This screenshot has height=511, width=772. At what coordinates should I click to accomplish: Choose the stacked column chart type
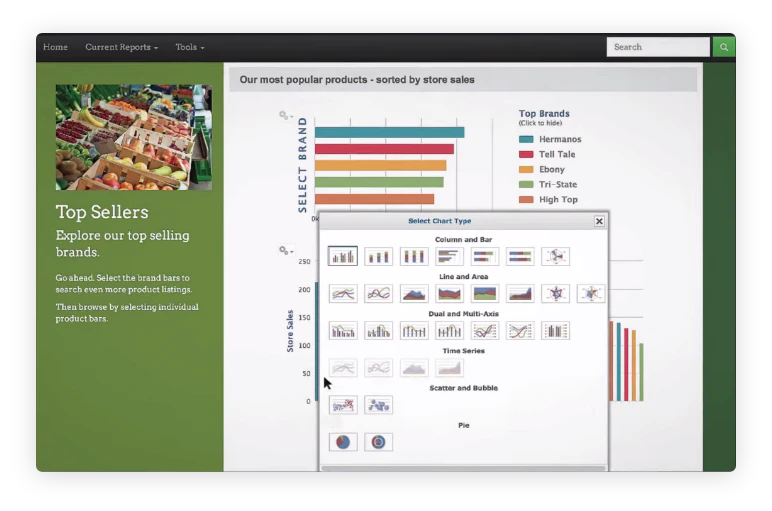point(378,256)
